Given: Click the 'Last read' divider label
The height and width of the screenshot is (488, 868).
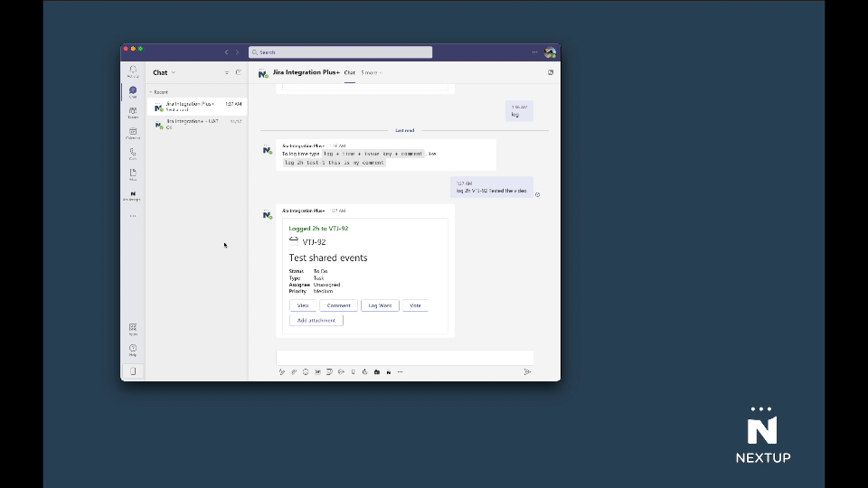Looking at the screenshot, I should (405, 130).
